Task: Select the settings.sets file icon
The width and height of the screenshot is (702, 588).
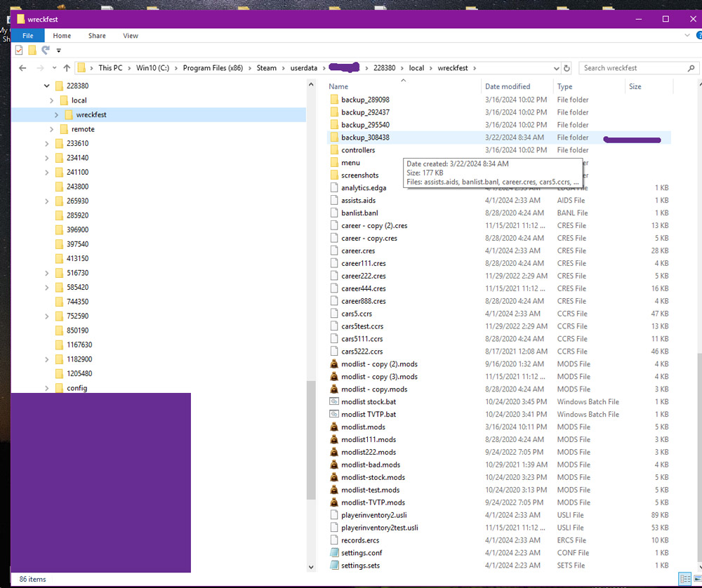Action: tap(334, 565)
